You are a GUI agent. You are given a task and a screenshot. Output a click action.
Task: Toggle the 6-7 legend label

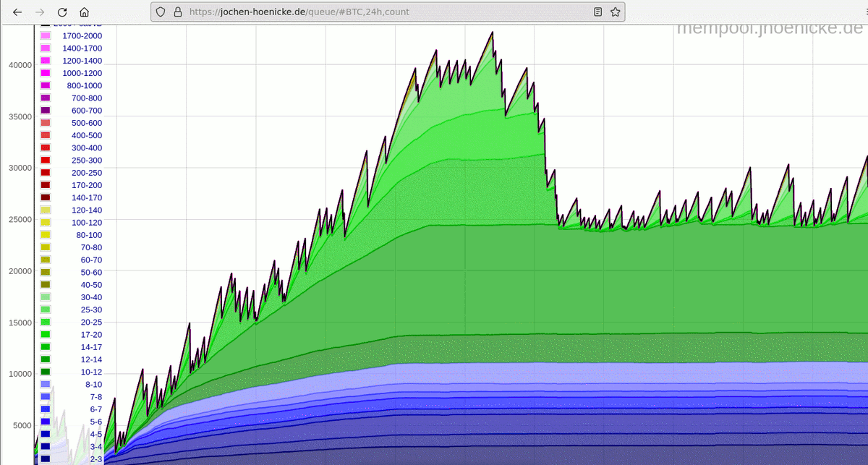click(95, 409)
